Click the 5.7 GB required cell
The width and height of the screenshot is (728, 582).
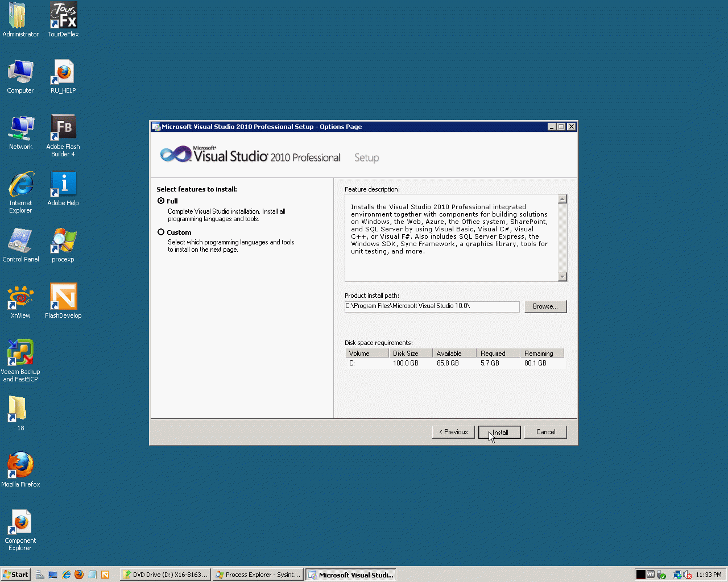click(x=490, y=363)
